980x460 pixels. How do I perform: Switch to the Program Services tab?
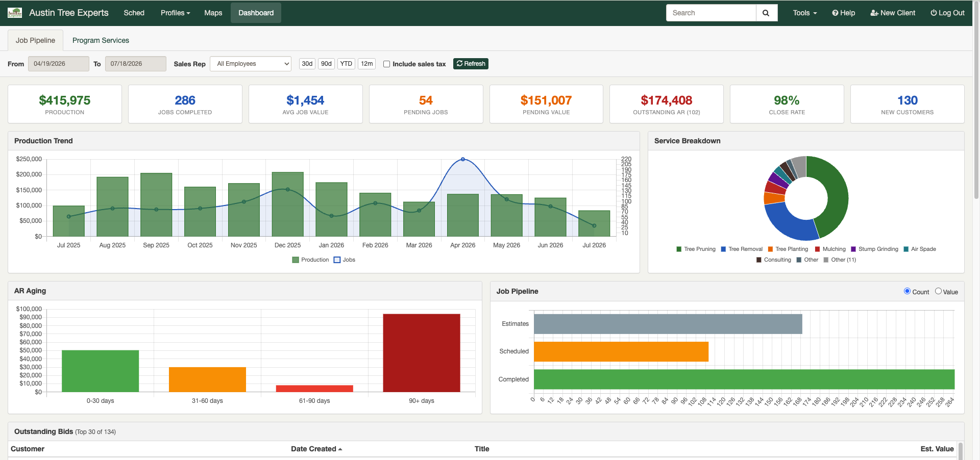coord(101,40)
